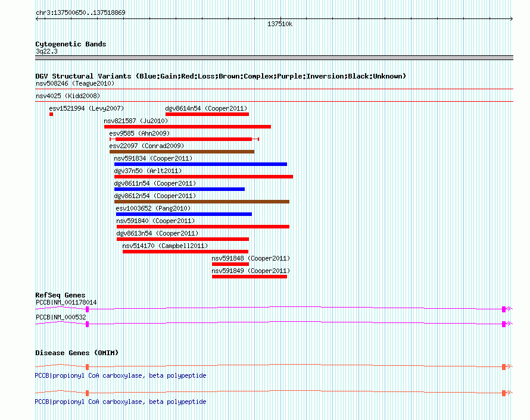Open the nsv514170 (Campbell2011) label
Viewport: 530px width, 420px height.
(x=166, y=246)
